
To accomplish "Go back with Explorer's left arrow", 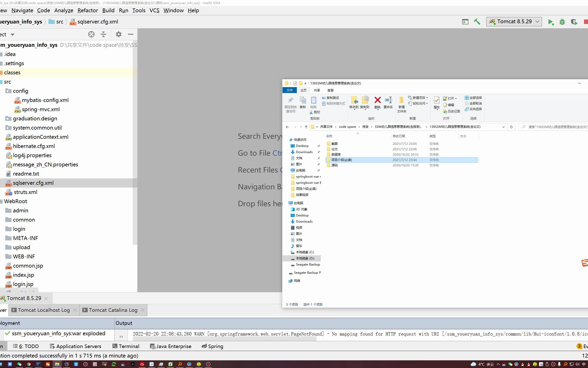I will click(287, 127).
